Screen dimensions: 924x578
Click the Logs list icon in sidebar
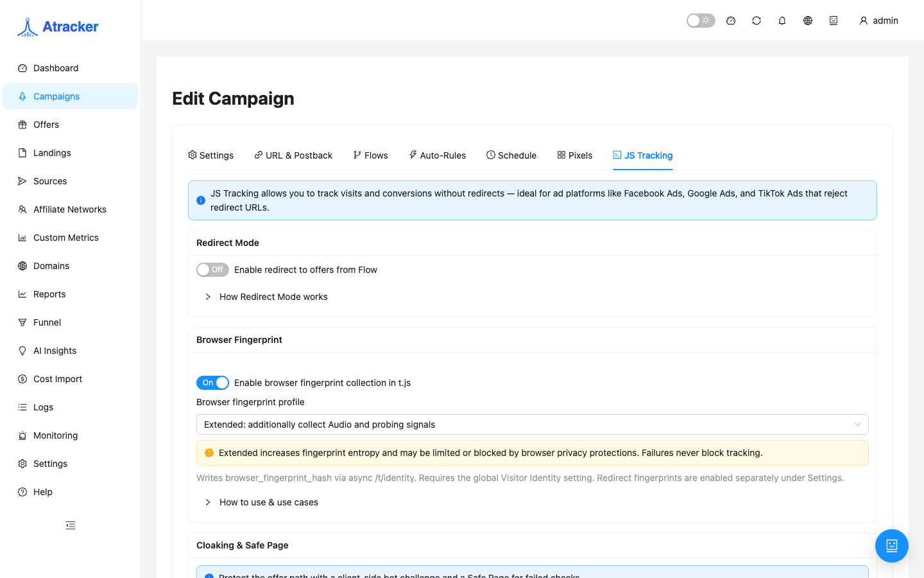(22, 407)
